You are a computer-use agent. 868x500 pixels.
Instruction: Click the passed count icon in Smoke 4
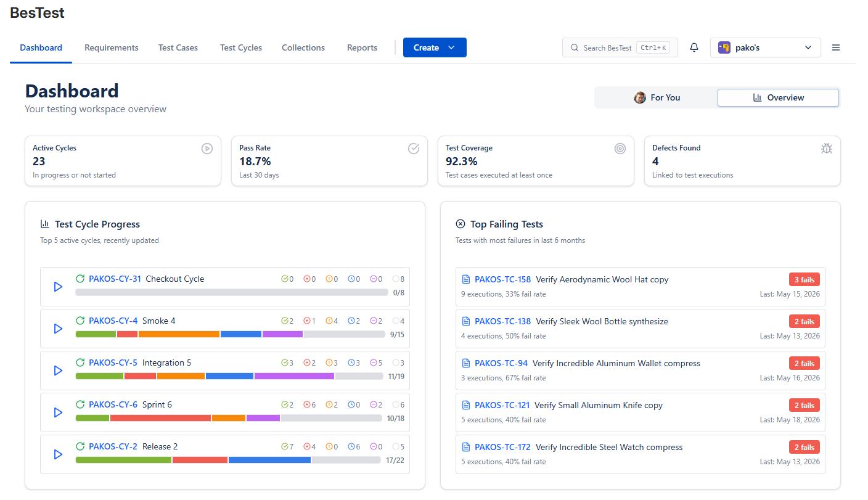pos(285,321)
